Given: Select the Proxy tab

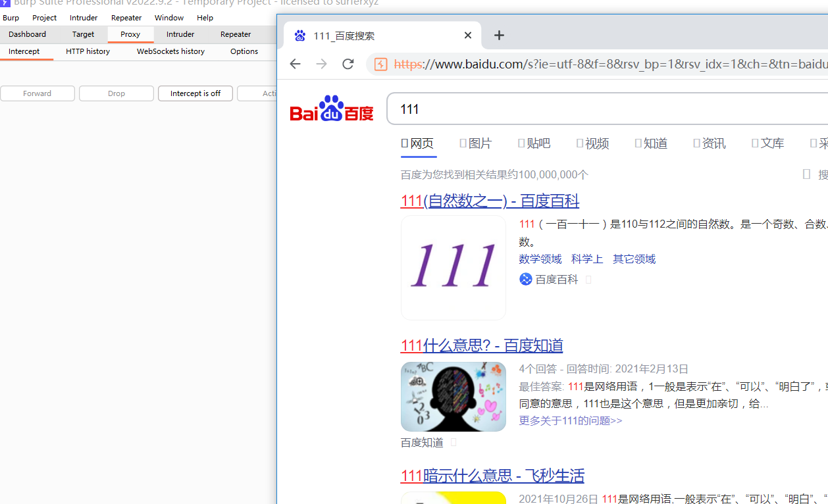Looking at the screenshot, I should pyautogui.click(x=130, y=34).
